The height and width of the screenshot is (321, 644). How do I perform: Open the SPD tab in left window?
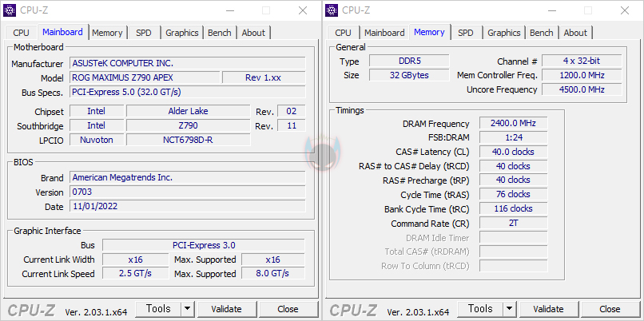click(144, 33)
